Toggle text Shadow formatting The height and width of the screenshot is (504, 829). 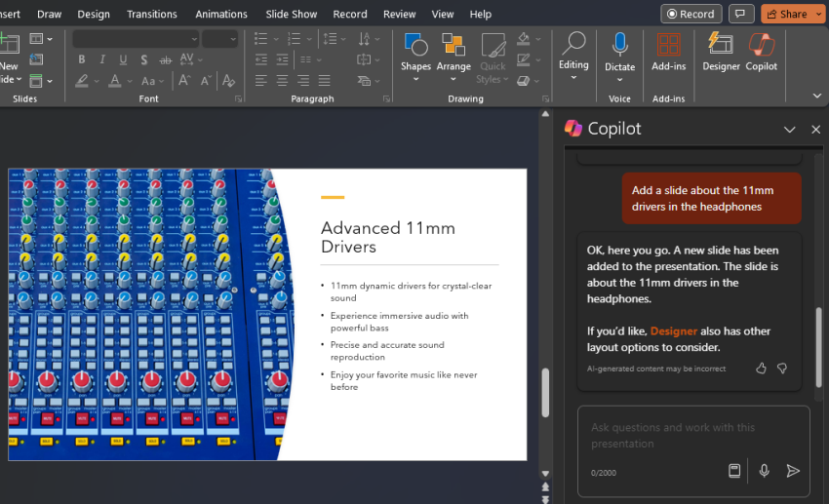pyautogui.click(x=143, y=59)
